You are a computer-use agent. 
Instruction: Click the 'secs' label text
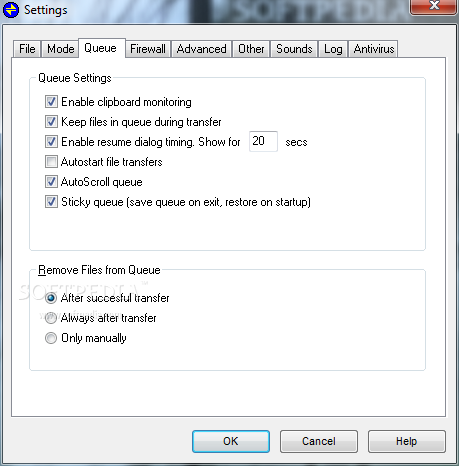(296, 142)
